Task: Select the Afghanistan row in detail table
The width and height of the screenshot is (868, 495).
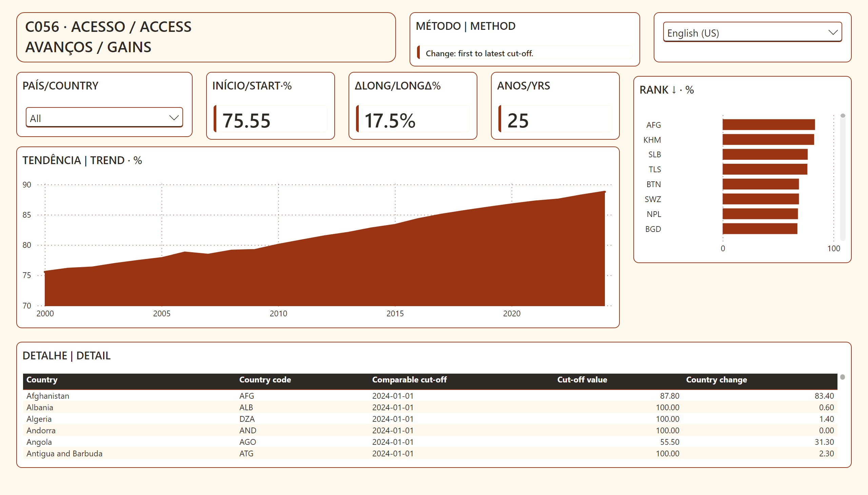Action: [x=430, y=396]
